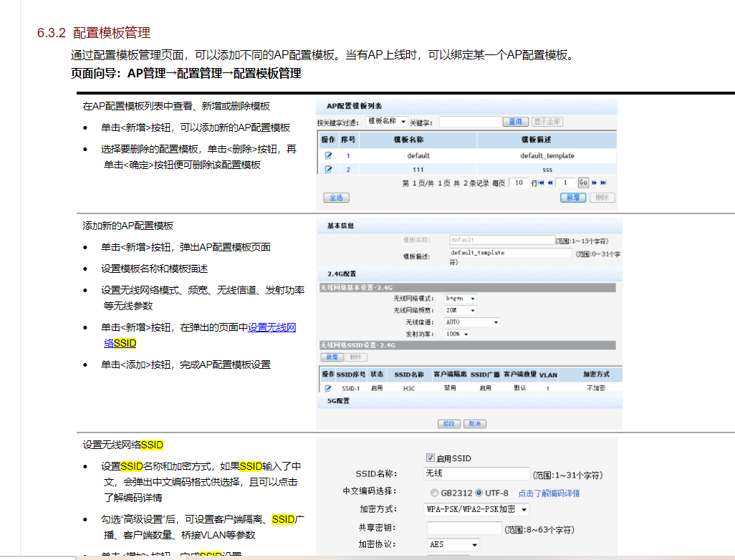Click the 'H3C' SSID name cell
Viewport: 735px width, 560px height.
tap(409, 388)
